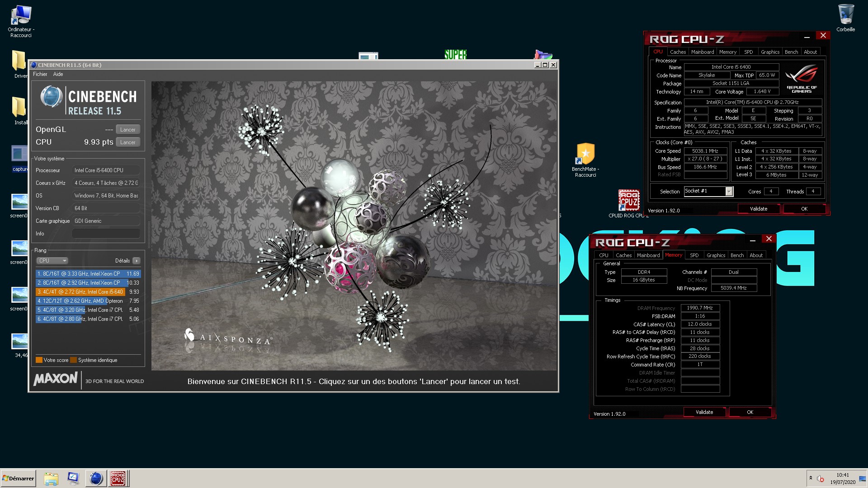Open the SUPER desktop icon

point(455,55)
